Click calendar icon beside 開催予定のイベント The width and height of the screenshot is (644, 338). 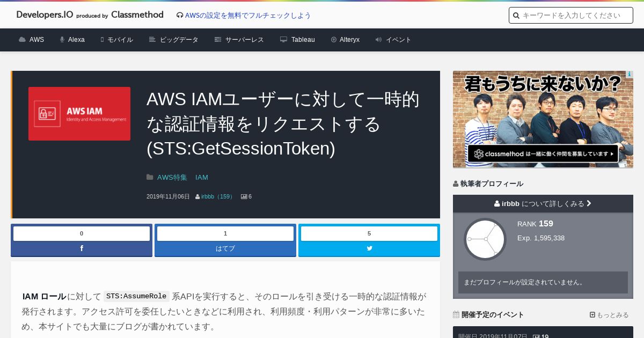(x=456, y=314)
